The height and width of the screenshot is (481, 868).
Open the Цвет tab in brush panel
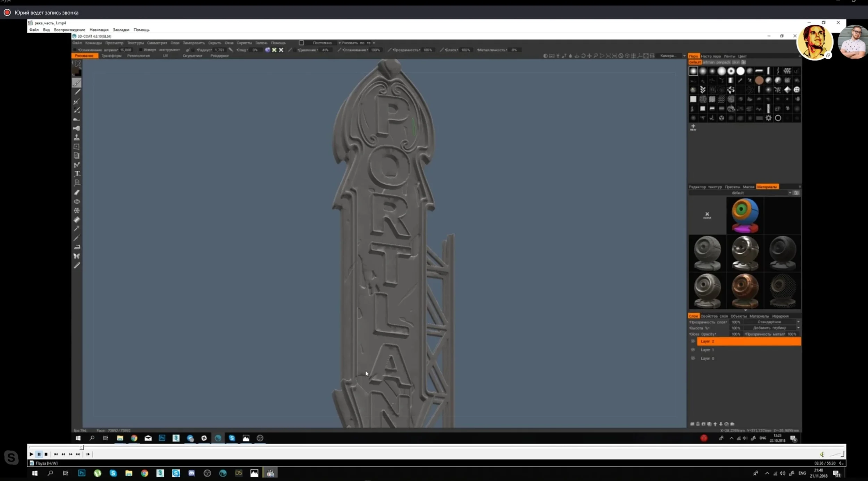click(742, 56)
